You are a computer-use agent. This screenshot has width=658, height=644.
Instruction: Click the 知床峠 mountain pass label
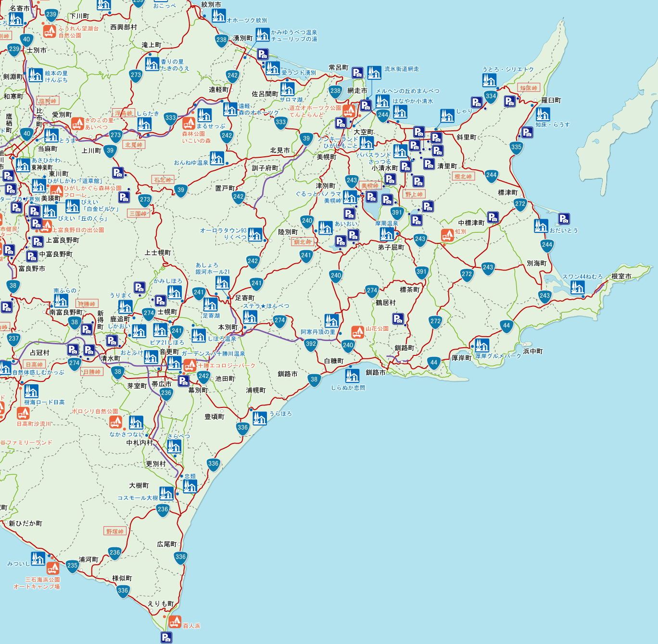[x=528, y=88]
